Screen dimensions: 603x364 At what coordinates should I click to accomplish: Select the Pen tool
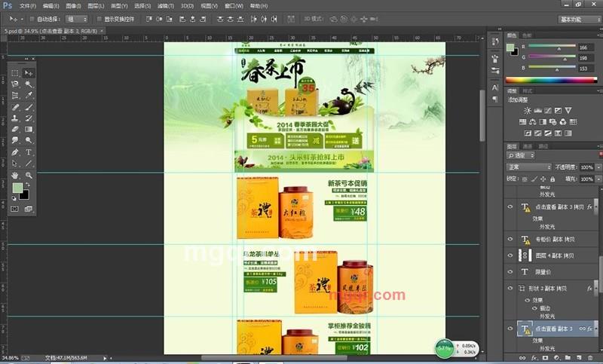[15, 151]
